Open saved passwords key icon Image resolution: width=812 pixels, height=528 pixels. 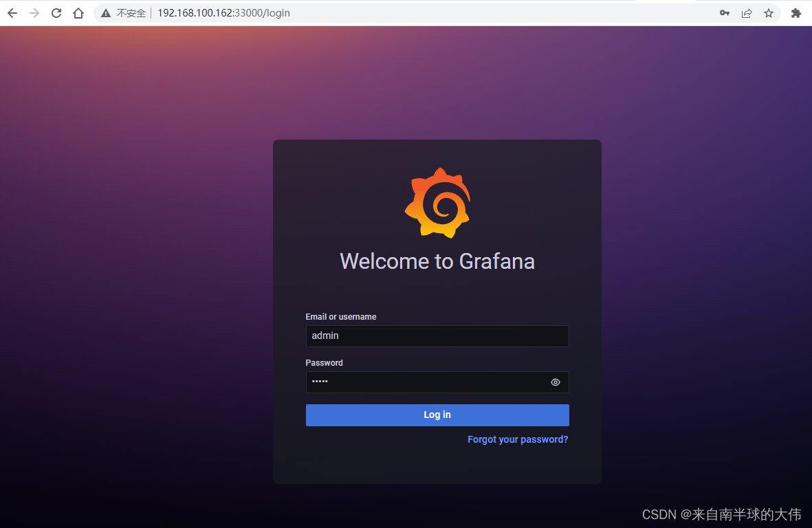(x=725, y=13)
